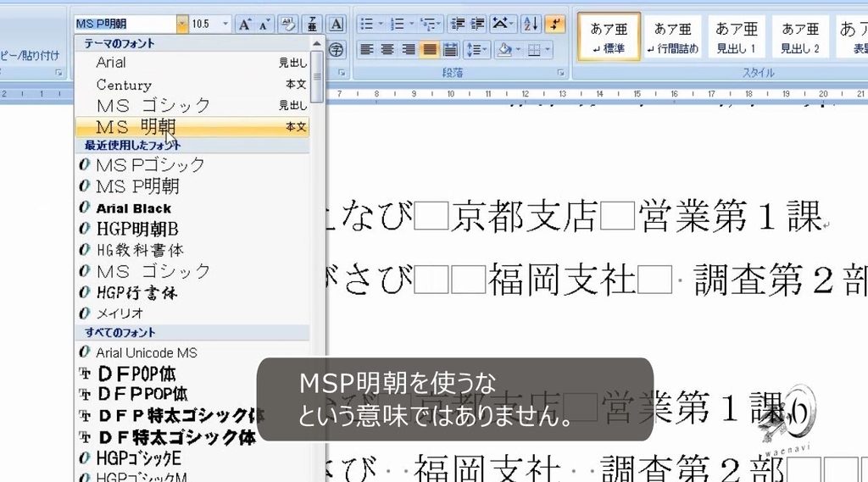Select DFPOP体 font
The height and width of the screenshot is (482, 868).
[x=192, y=374]
